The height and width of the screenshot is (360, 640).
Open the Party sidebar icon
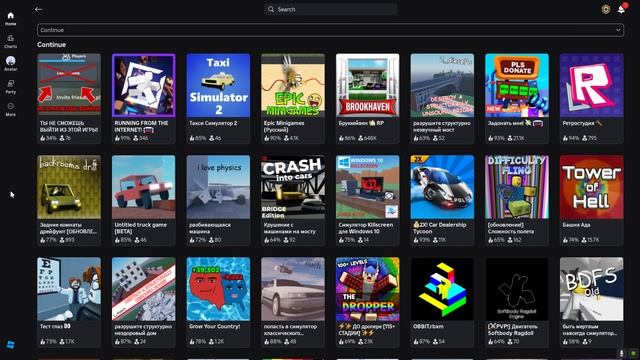pos(11,87)
